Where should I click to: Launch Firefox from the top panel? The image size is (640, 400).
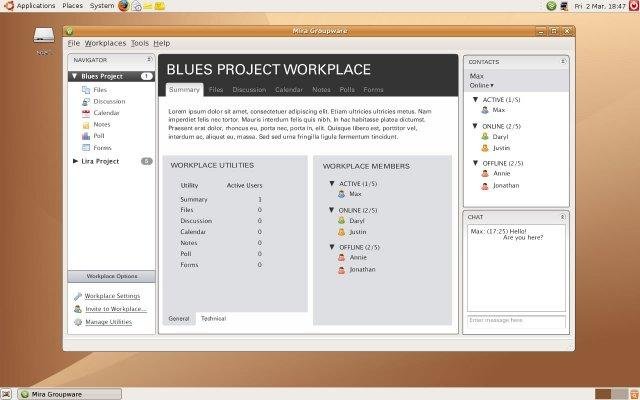[124, 6]
